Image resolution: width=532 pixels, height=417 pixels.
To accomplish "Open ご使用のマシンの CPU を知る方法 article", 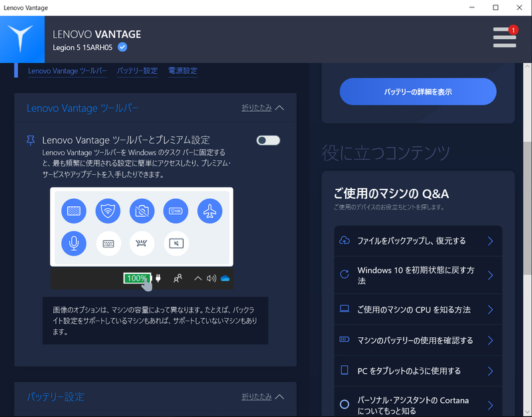I will (418, 309).
